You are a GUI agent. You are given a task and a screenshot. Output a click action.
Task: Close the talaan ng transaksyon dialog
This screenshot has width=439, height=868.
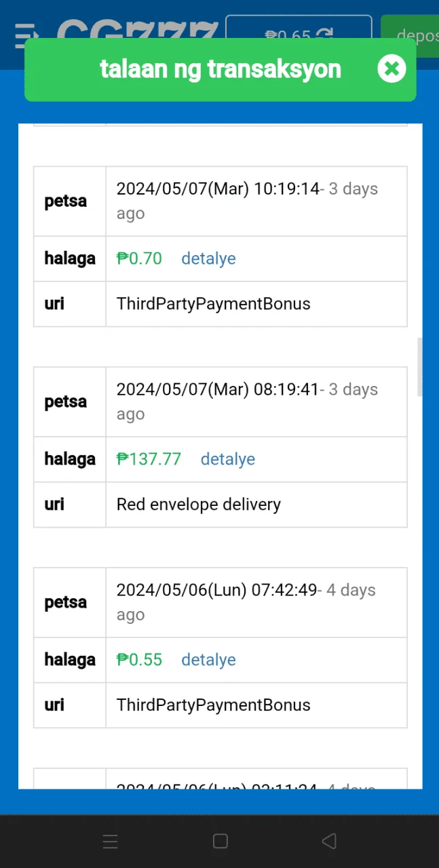click(392, 68)
